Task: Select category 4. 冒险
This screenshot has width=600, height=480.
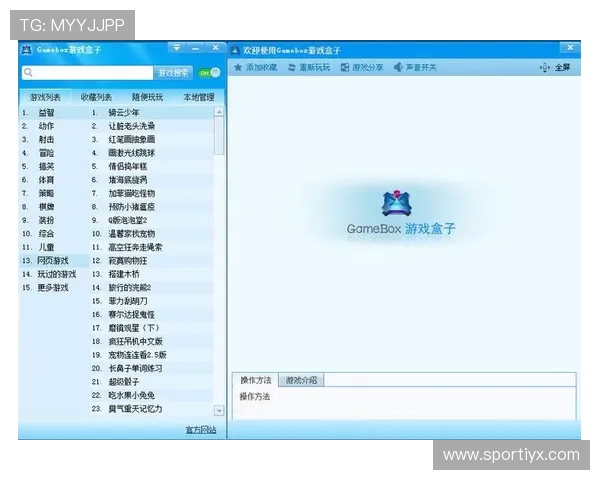Action: click(x=54, y=153)
